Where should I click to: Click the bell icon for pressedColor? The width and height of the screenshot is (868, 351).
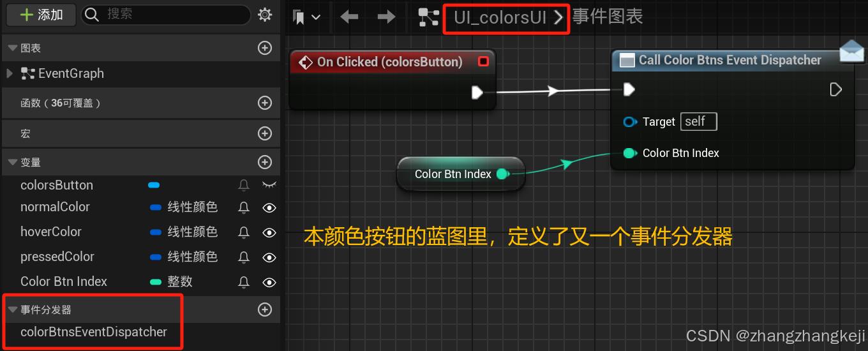pos(244,257)
